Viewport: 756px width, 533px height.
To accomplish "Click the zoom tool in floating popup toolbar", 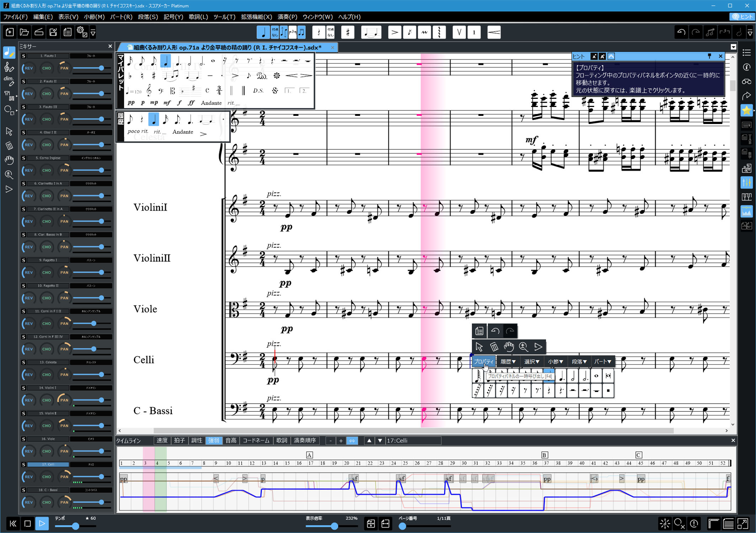I will point(523,346).
